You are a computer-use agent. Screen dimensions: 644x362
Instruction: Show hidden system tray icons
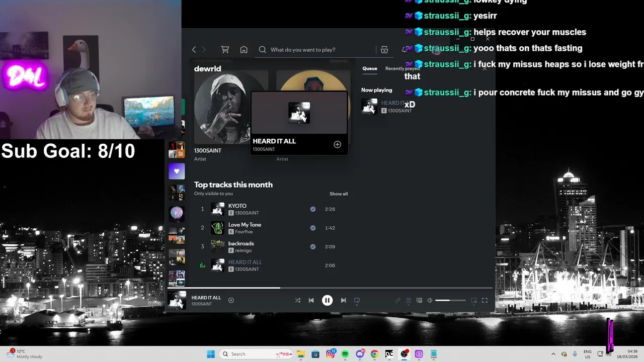click(553, 354)
